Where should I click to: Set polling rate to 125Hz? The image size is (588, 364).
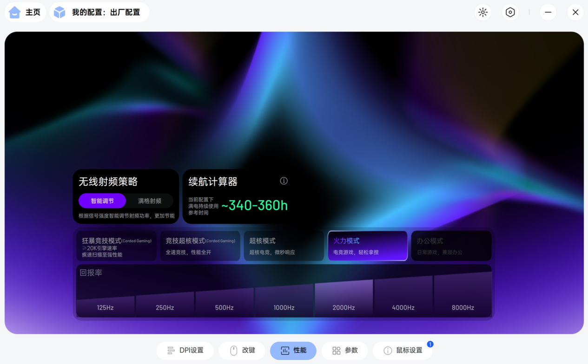click(x=106, y=306)
